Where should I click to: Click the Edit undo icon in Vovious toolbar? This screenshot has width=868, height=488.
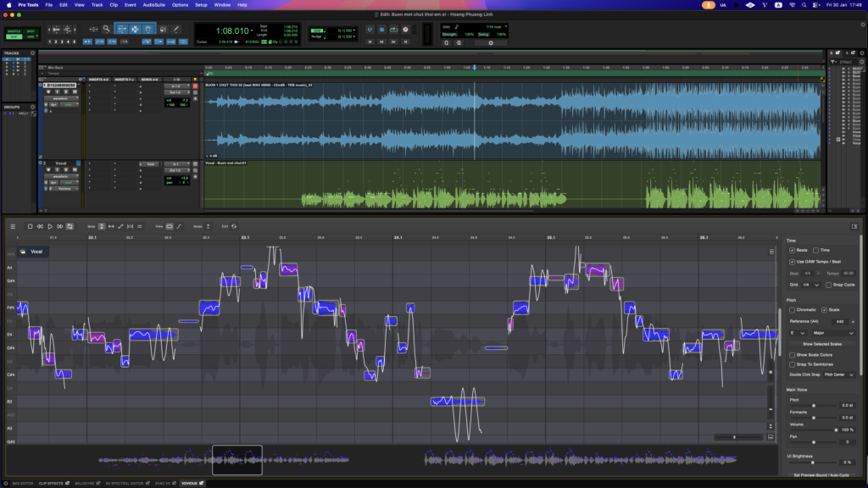click(234, 226)
